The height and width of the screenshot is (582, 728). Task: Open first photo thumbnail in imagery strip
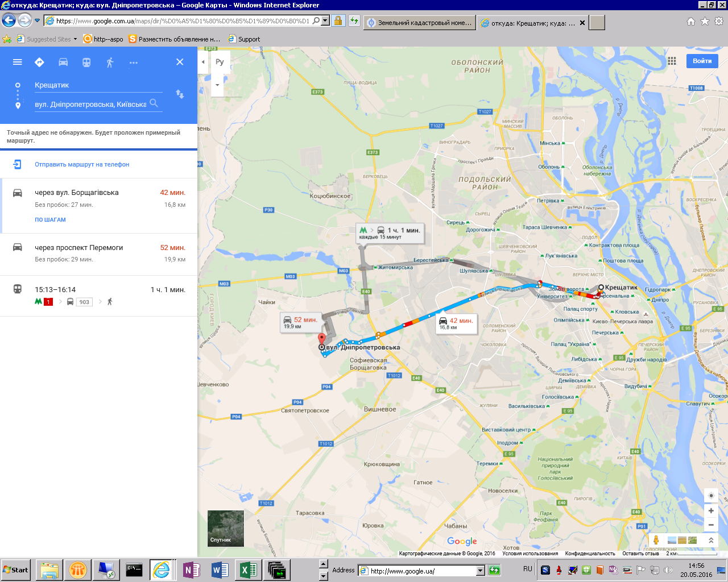(x=672, y=540)
